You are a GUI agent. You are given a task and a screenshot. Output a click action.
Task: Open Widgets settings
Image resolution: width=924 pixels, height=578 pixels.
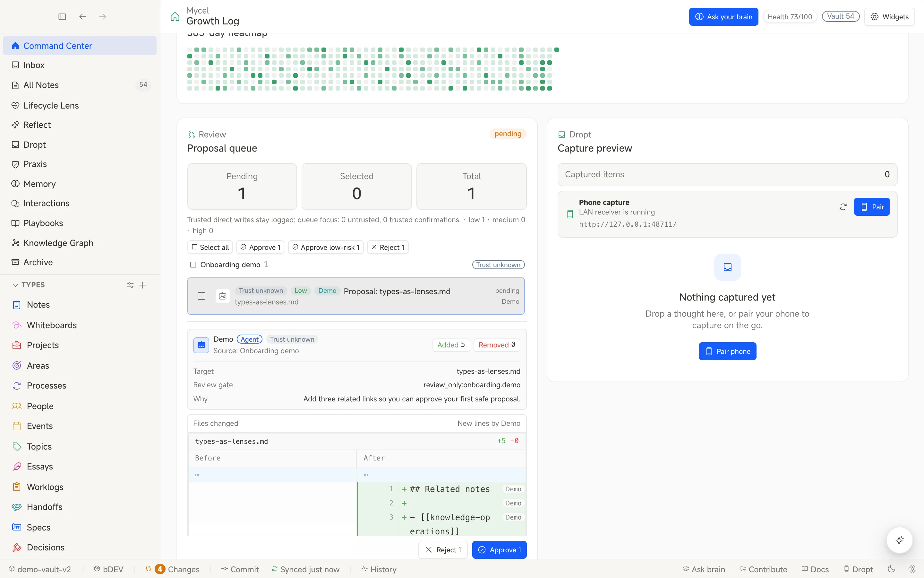pyautogui.click(x=889, y=16)
